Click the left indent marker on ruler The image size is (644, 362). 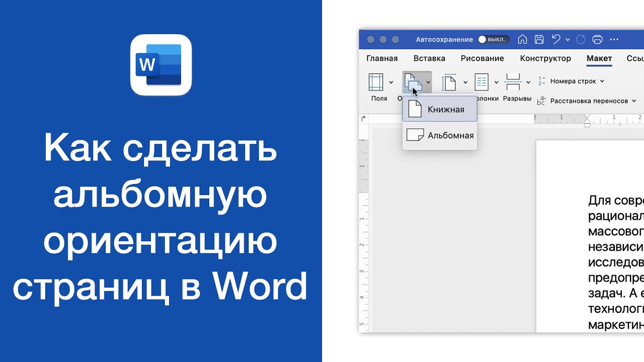pyautogui.click(x=587, y=124)
